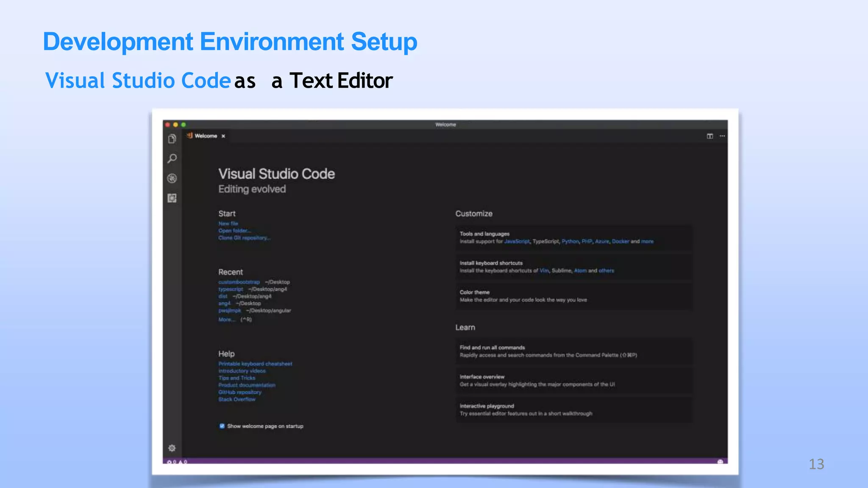Click the Sublime text in shortcuts row
The image size is (868, 488).
point(561,271)
